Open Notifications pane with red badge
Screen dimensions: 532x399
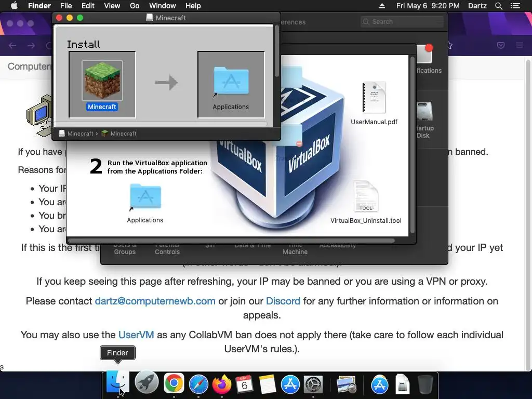(x=429, y=58)
